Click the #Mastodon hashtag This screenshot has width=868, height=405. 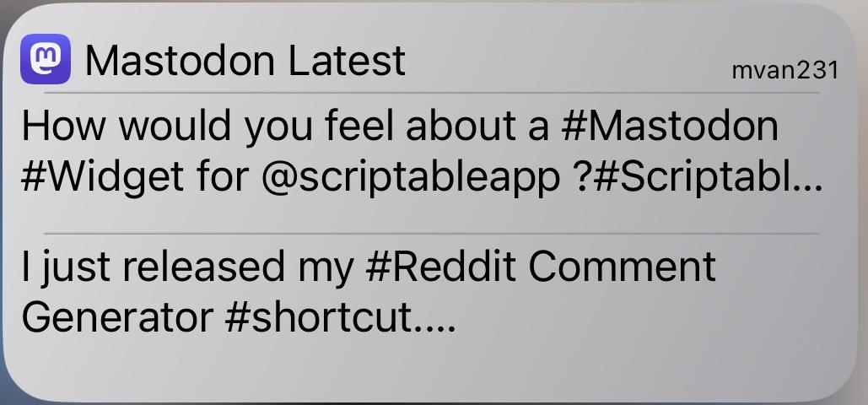pos(669,126)
